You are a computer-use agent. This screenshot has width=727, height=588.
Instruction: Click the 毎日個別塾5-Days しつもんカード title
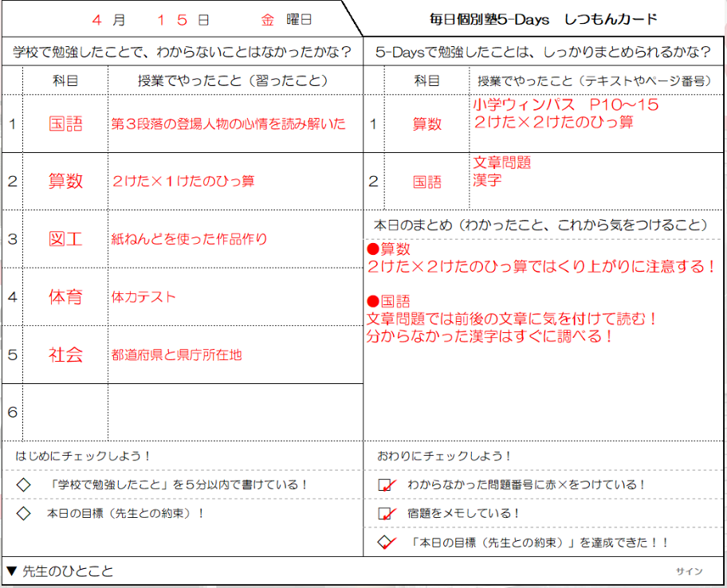[544, 19]
